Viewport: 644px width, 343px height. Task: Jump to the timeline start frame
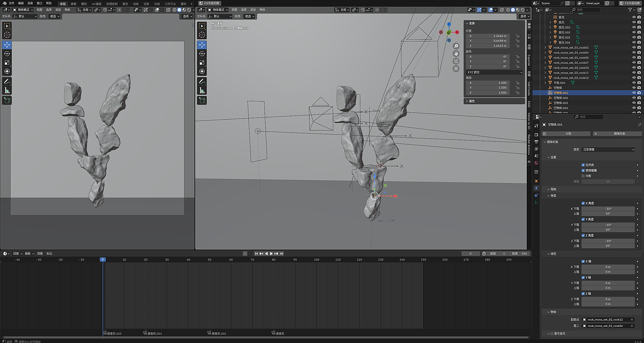[256, 253]
